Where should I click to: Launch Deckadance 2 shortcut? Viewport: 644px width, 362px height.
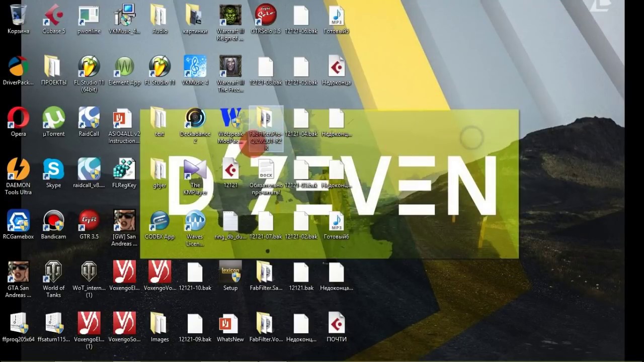click(195, 125)
